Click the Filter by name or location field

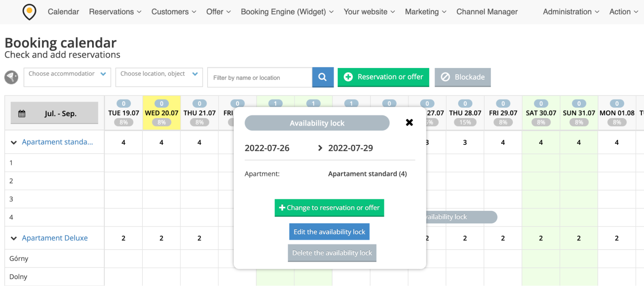pos(260,78)
